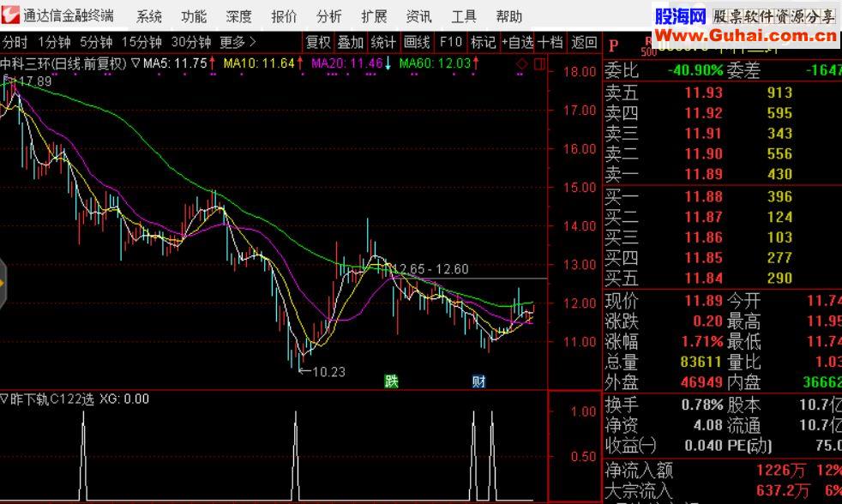Open the 分析 menu
842x504 pixels.
pos(329,16)
